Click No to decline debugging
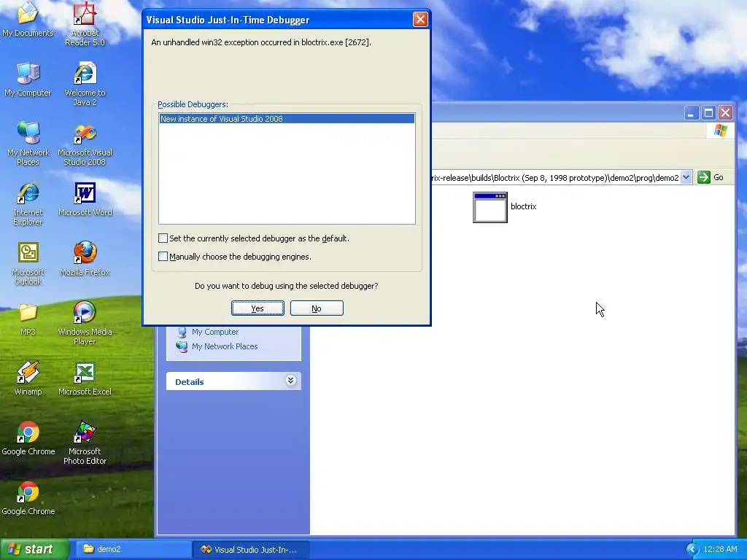Screen dimensions: 747x560 point(317,308)
